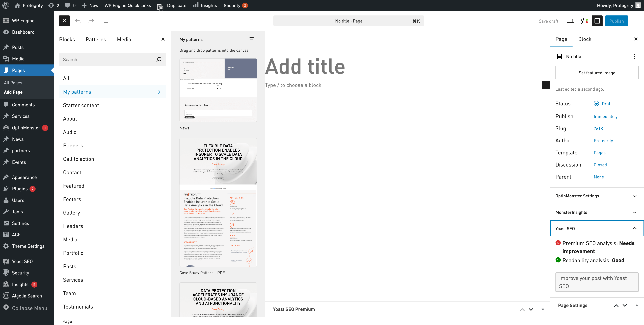Select the Starter content pattern category

pyautogui.click(x=81, y=105)
